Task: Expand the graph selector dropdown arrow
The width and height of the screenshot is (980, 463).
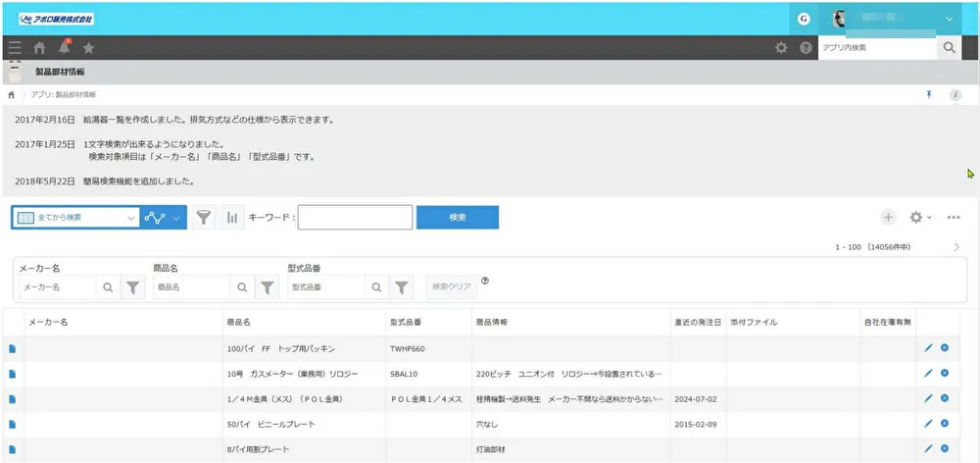Action: (177, 218)
